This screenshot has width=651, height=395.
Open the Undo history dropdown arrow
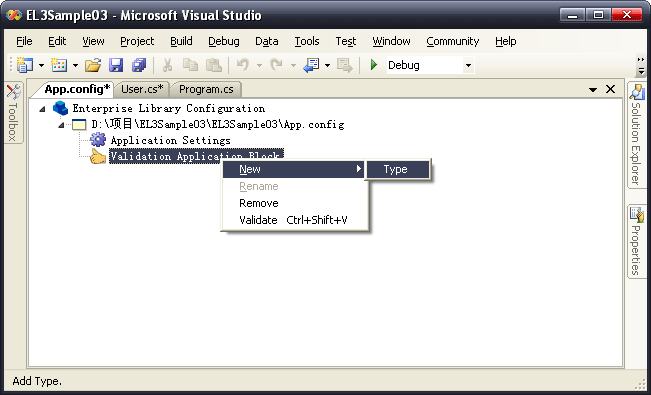tap(259, 65)
